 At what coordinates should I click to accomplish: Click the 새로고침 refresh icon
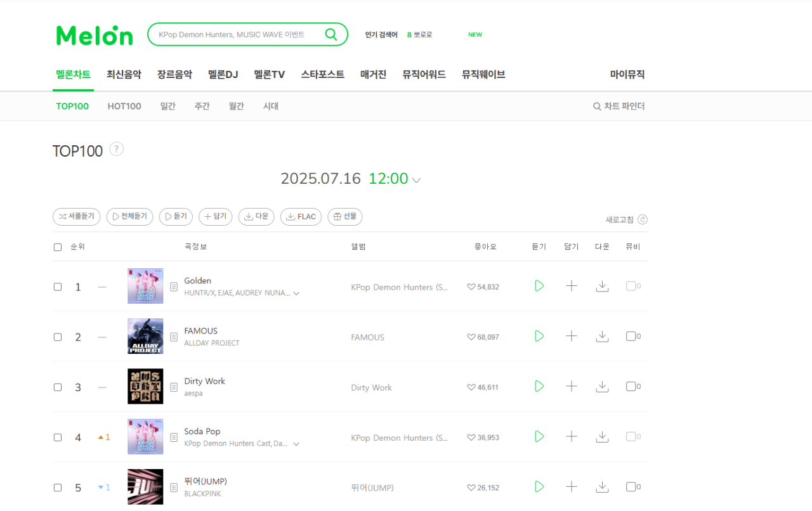(x=643, y=219)
